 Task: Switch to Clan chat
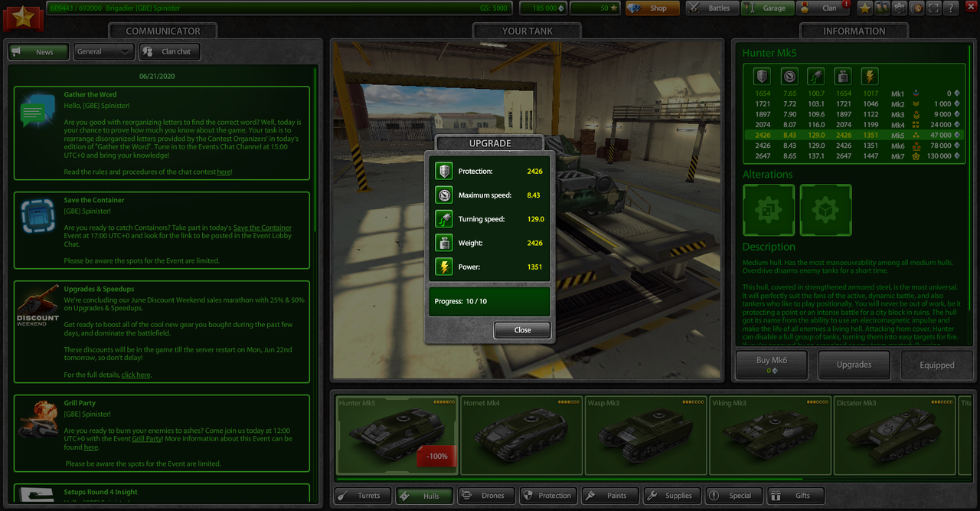169,51
